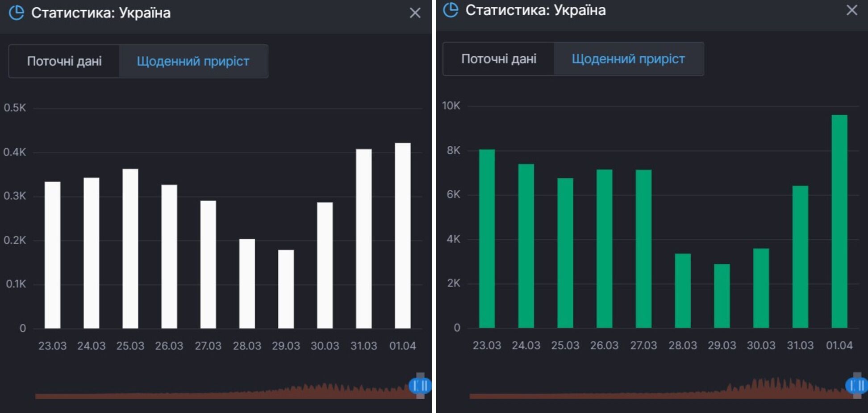868x413 pixels.
Task: Select green bar for 27.03 in right chart
Action: click(644, 249)
